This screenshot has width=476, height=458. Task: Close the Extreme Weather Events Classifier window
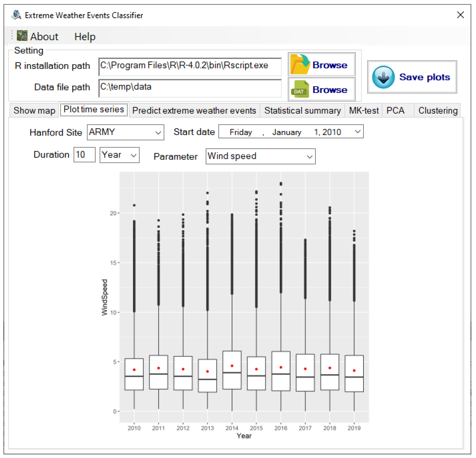(460, 15)
